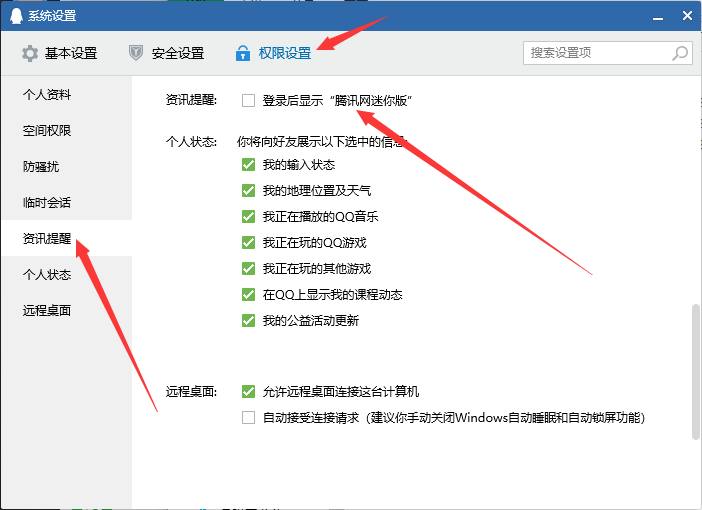Go to 防骚扰 sidebar section
The image size is (702, 510).
click(x=41, y=167)
